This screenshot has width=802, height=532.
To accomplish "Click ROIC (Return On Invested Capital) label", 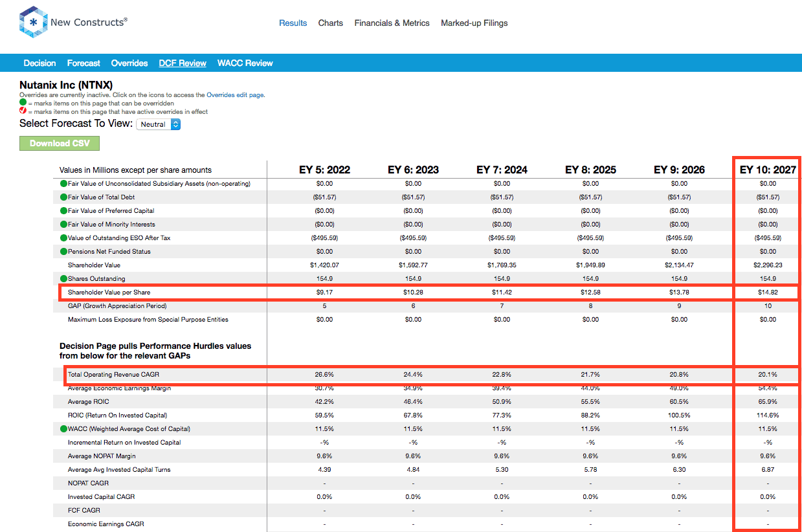I will pyautogui.click(x=117, y=416).
